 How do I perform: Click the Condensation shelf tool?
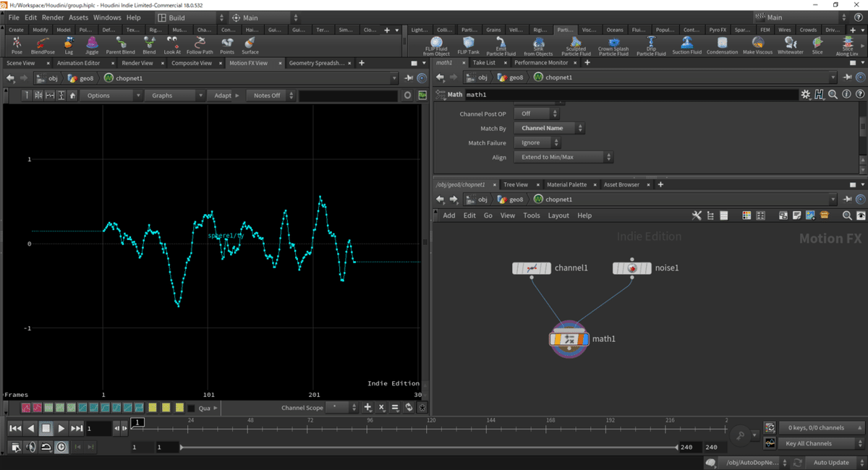tap(722, 46)
